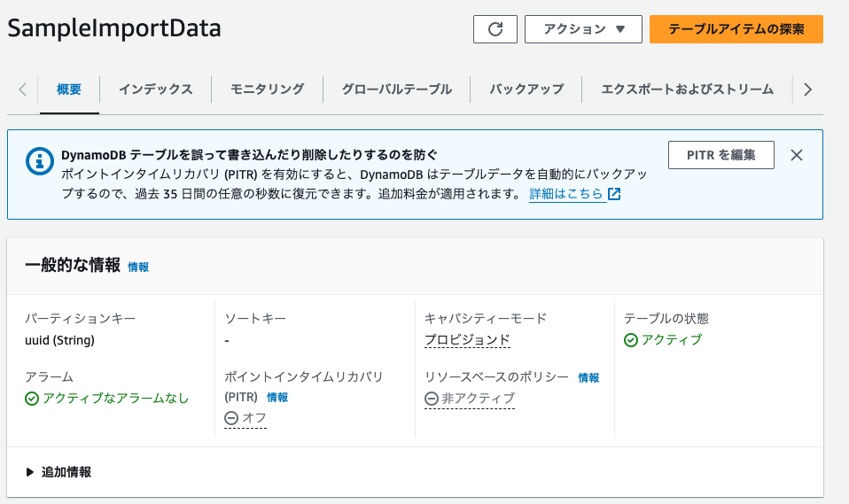
Task: Click the PITR を編集 button
Action: coord(720,155)
